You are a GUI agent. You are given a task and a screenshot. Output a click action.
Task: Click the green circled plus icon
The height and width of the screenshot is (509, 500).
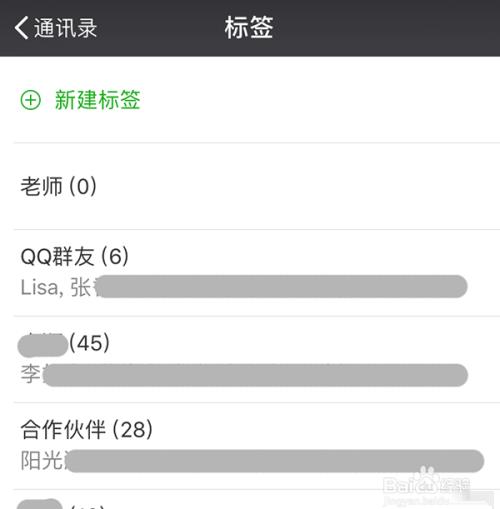pyautogui.click(x=31, y=100)
